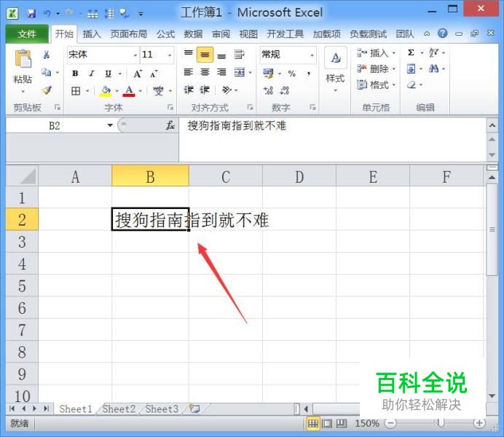
Task: Decrease indent in alignment group
Action: point(189,90)
